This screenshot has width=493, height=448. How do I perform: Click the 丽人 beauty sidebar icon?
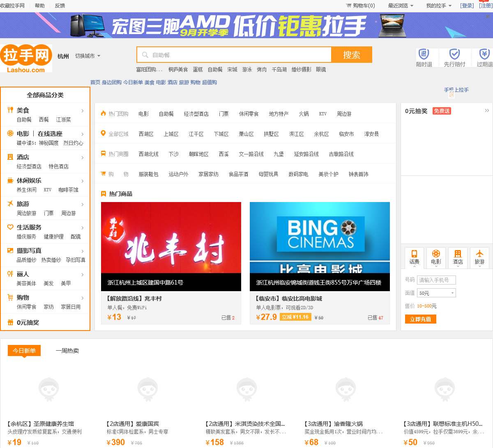(11, 274)
